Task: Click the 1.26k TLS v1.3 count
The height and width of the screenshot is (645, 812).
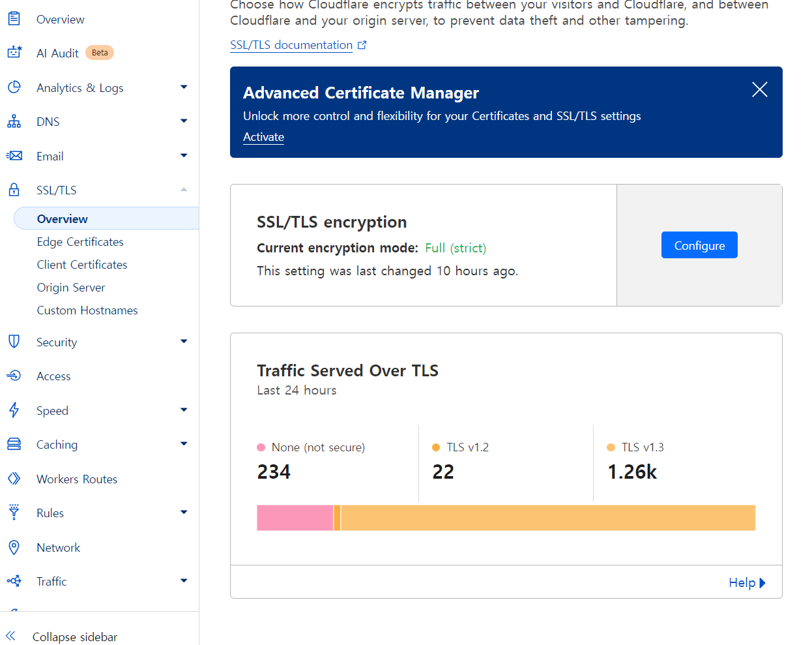Action: (x=632, y=472)
